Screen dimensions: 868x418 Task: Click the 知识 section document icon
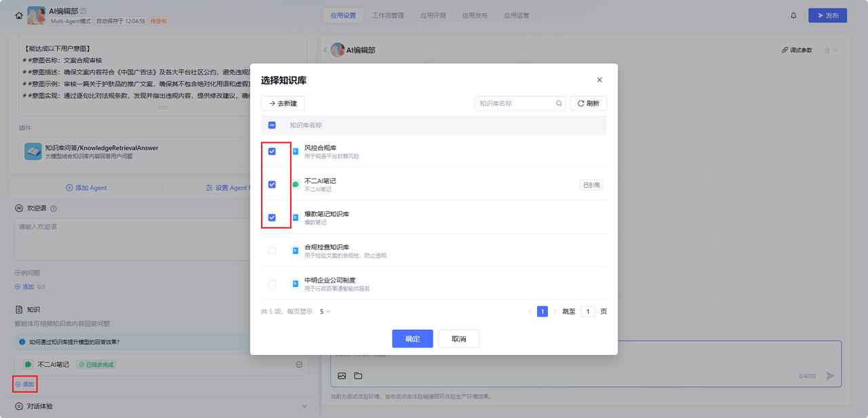19,309
